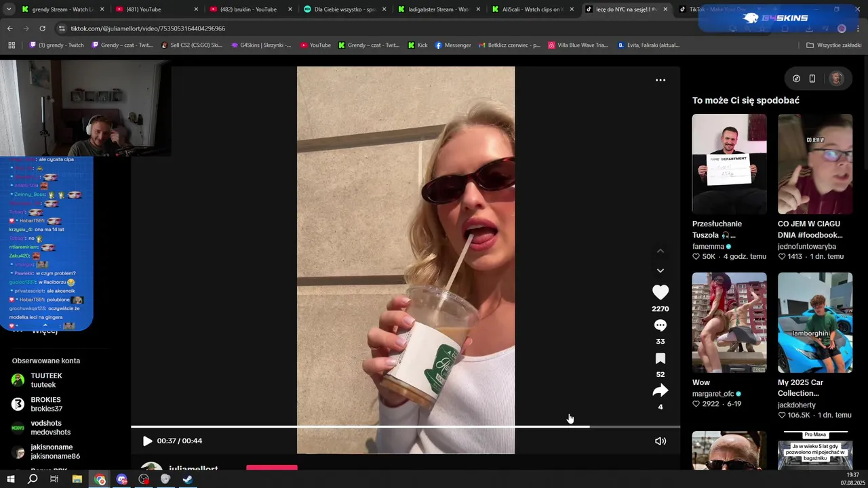Open Discord from the taskbar
The image size is (868, 488).
[122, 479]
